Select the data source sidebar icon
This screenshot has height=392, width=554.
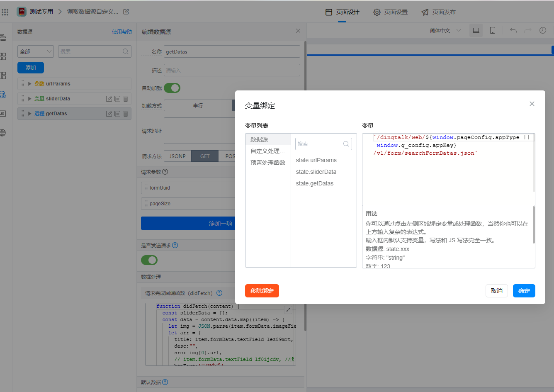3,95
